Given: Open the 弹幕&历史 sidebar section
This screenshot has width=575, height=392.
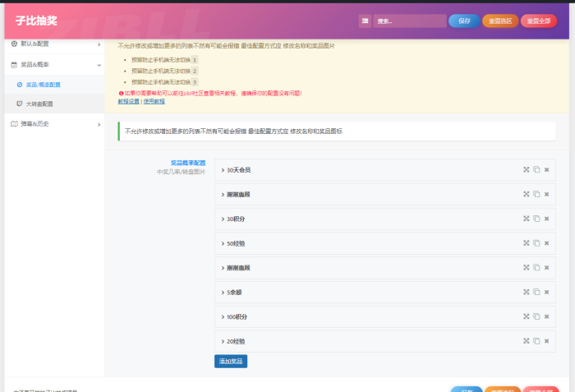Looking at the screenshot, I should click(55, 124).
